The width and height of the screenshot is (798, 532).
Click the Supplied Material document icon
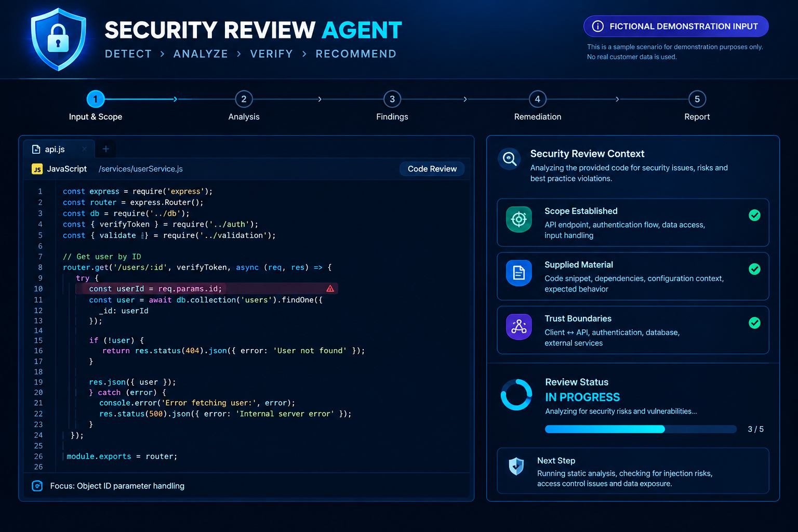[518, 273]
